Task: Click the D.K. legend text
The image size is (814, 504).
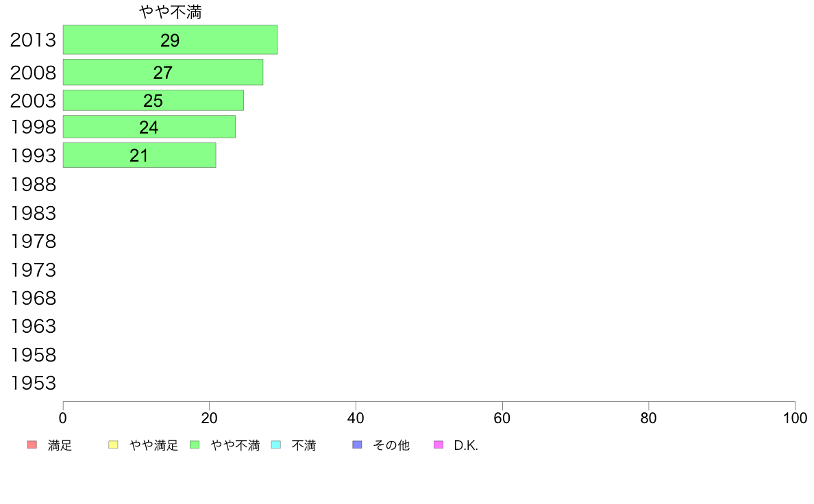Action: [466, 445]
